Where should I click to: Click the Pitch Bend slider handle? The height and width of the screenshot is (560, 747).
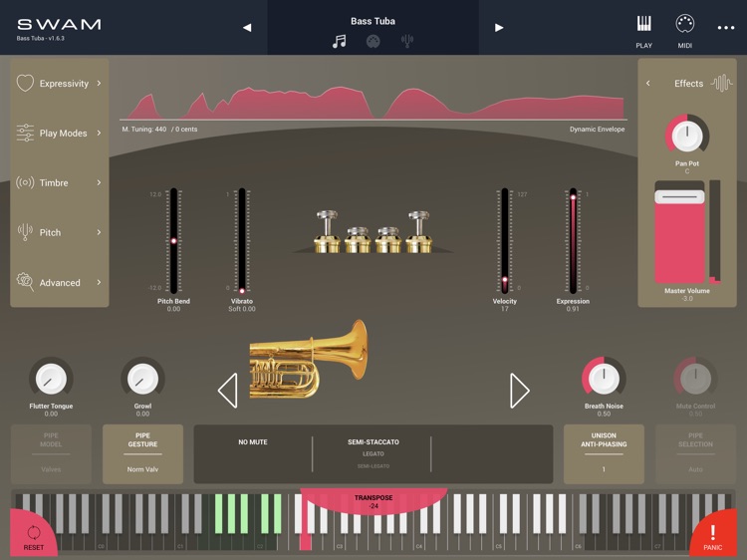coord(174,241)
